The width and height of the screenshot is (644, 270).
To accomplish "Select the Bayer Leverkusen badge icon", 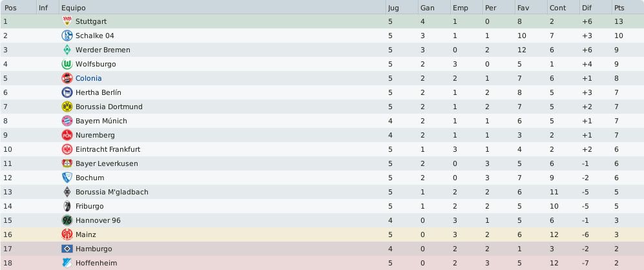I will click(67, 163).
